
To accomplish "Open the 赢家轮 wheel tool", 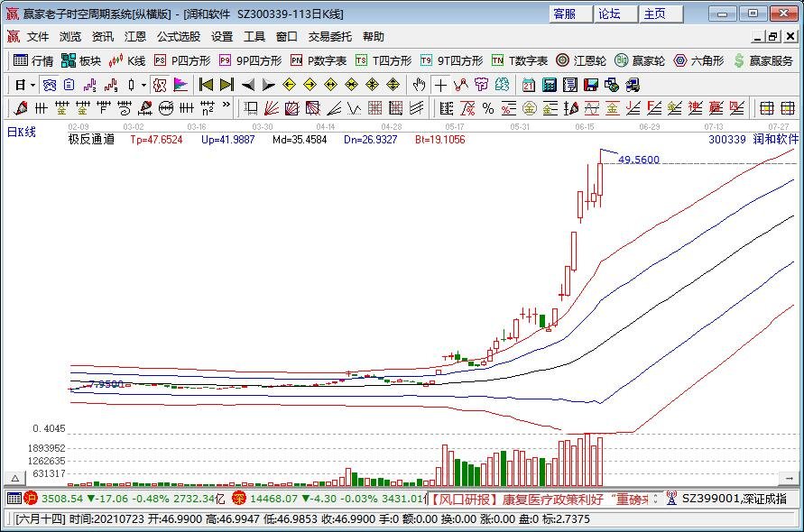I will (640, 61).
